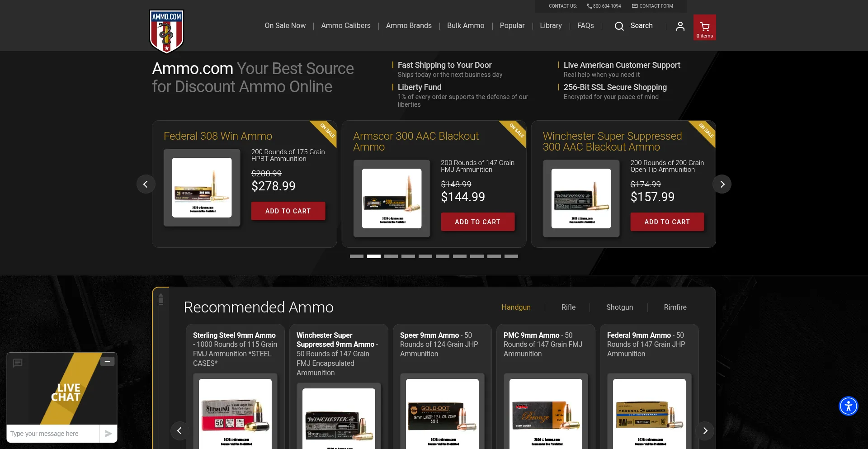Open the Popular menu
Viewport: 868px width, 449px height.
click(x=512, y=26)
